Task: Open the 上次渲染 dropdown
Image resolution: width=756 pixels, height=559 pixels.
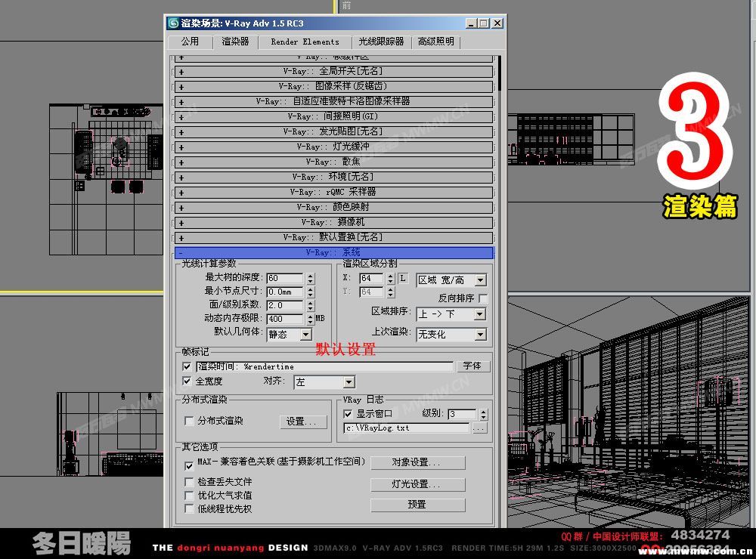Action: (x=451, y=335)
